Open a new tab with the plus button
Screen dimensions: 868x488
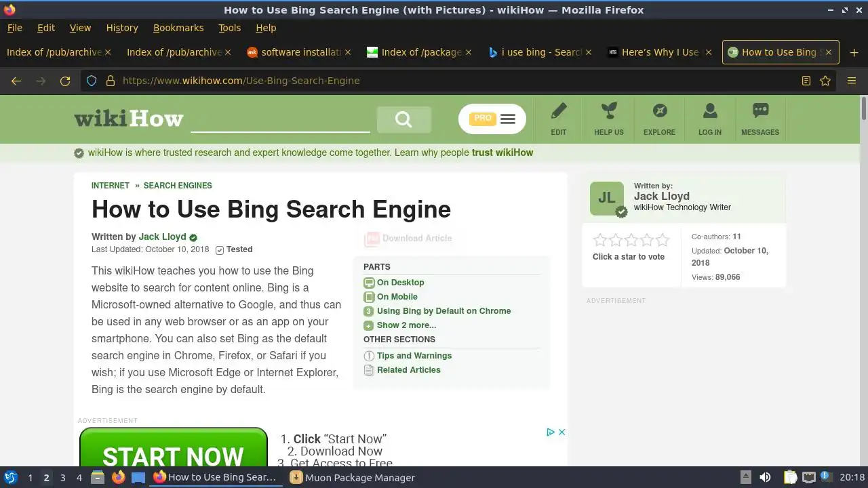(854, 52)
